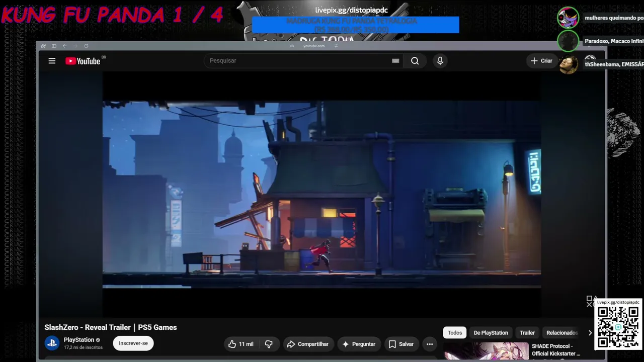Dislike the video with thumbs down

click(x=269, y=344)
